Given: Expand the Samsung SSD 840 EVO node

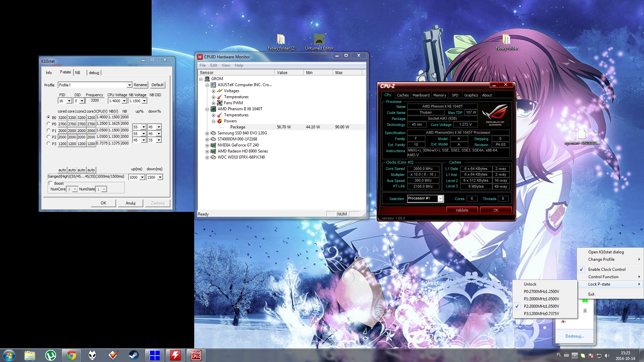Looking at the screenshot, I should (207, 133).
